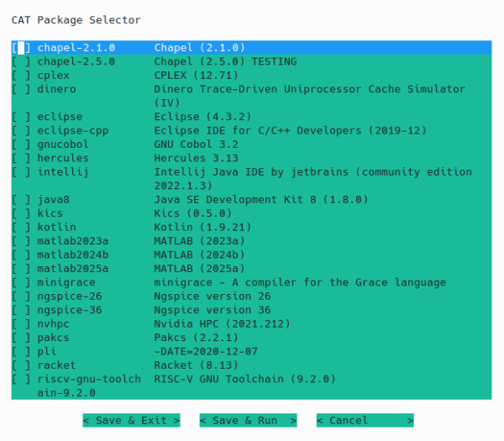Image resolution: width=504 pixels, height=441 pixels.
Task: Click 'RISC-V GNU Toolchain (9.2.0)' text
Action: [244, 380]
